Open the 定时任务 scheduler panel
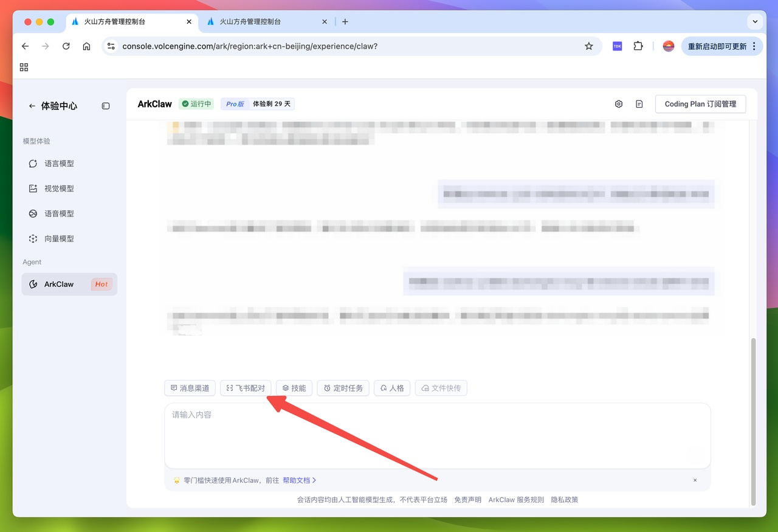The height and width of the screenshot is (532, 778). click(343, 388)
